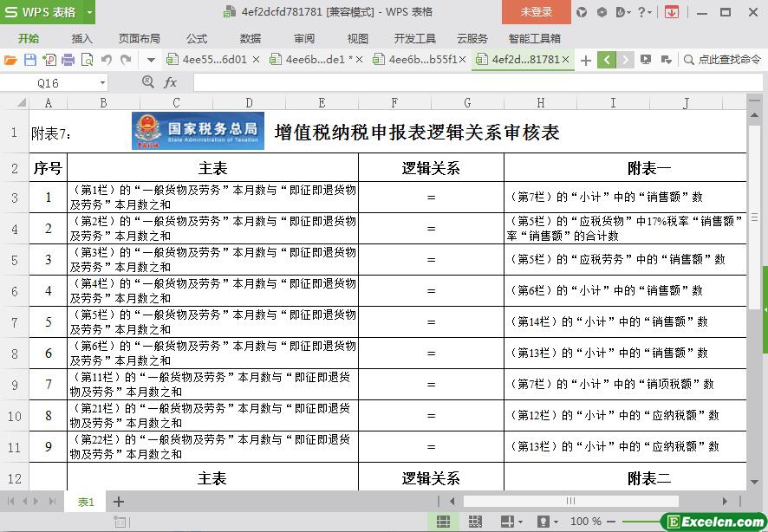The image size is (768, 532).
Task: Switch to normal view in status bar
Action: click(x=443, y=522)
